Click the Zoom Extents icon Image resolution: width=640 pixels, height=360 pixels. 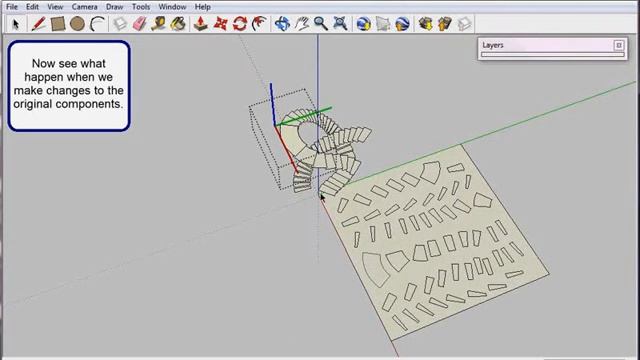pos(340,24)
